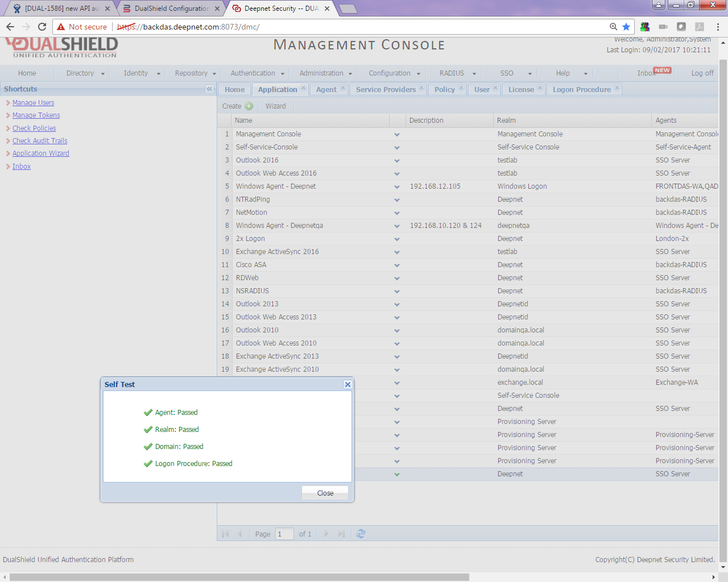Click the zoom magnifier icon in address bar
The height and width of the screenshot is (582, 728).
[x=613, y=27]
